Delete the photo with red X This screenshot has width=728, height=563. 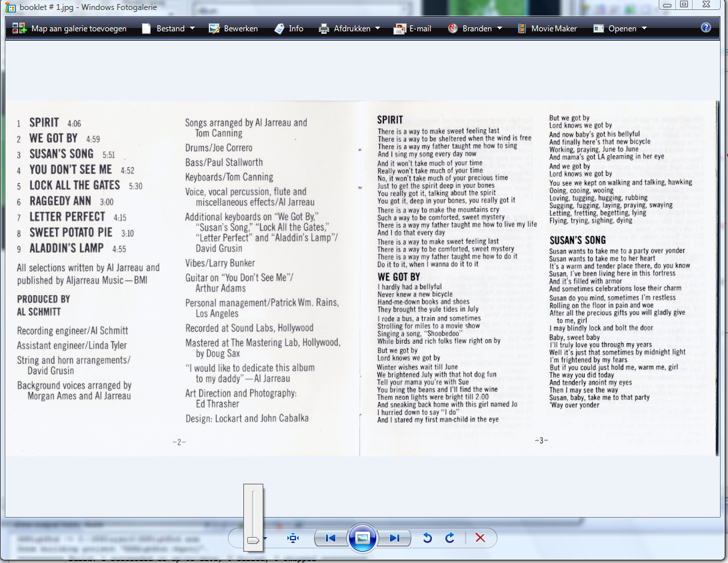[x=480, y=538]
